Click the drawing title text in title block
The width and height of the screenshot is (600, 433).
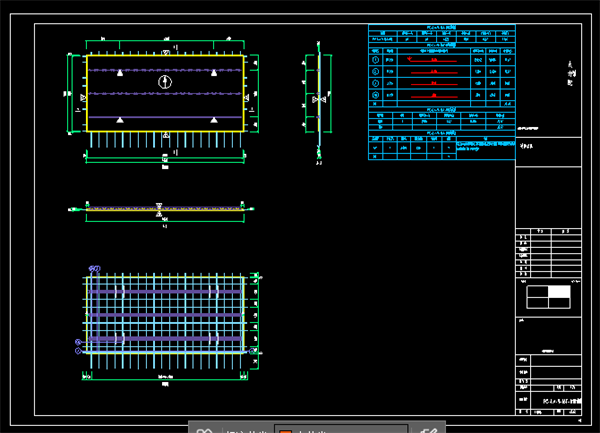(x=562, y=401)
